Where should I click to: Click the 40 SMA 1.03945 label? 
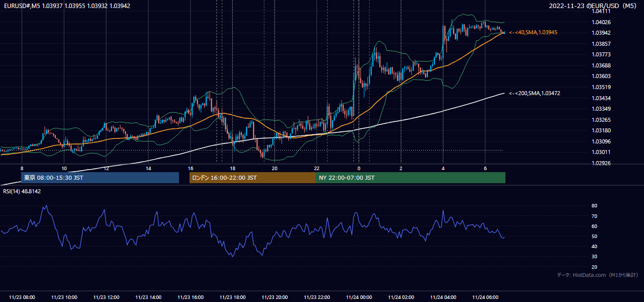pos(533,32)
